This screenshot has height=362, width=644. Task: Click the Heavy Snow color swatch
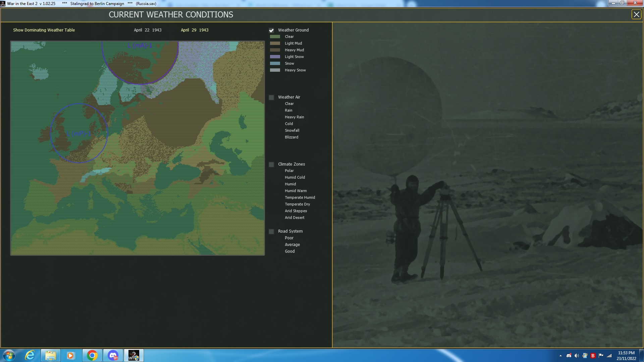(x=275, y=70)
